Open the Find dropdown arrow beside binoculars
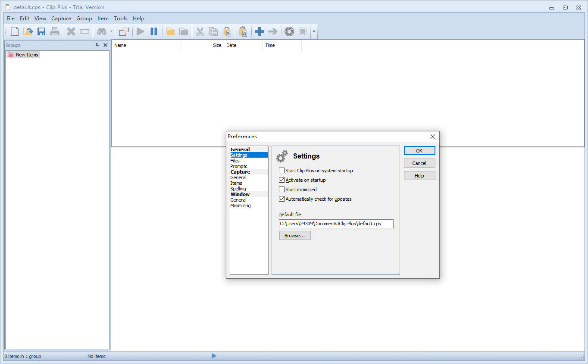The width and height of the screenshot is (588, 364). [111, 31]
